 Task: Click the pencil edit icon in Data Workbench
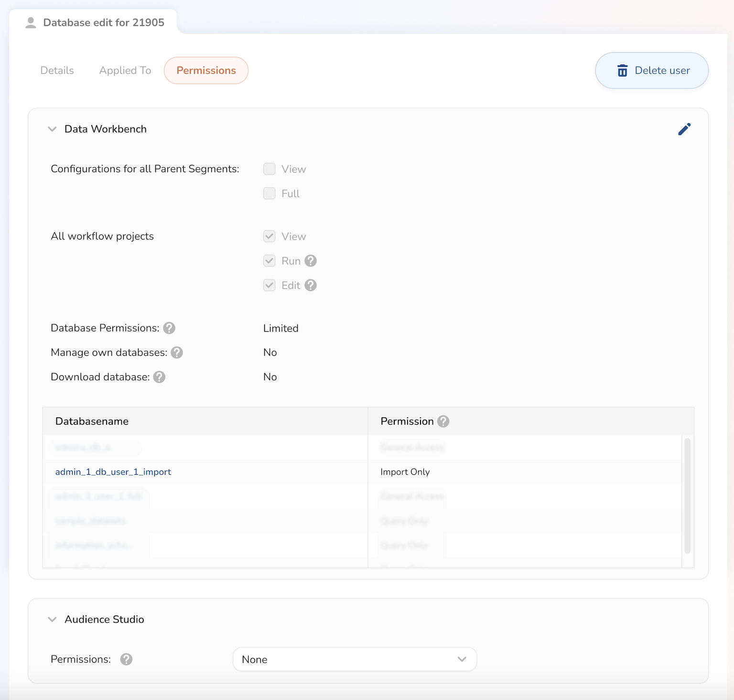pyautogui.click(x=684, y=129)
